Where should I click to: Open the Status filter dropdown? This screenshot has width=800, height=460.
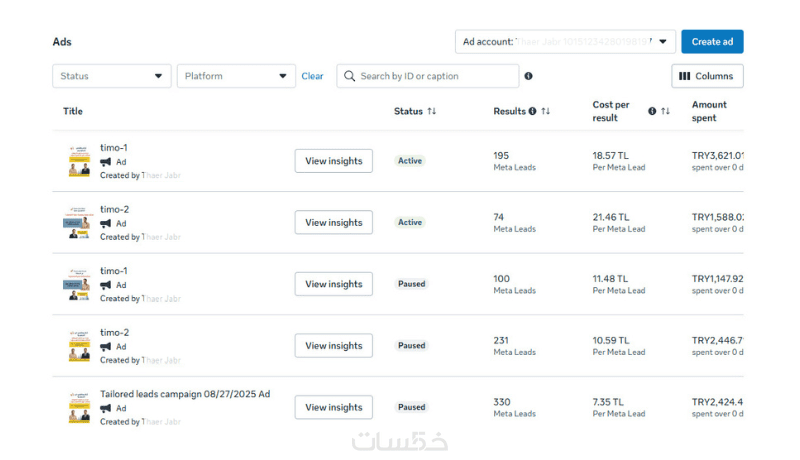pyautogui.click(x=111, y=76)
